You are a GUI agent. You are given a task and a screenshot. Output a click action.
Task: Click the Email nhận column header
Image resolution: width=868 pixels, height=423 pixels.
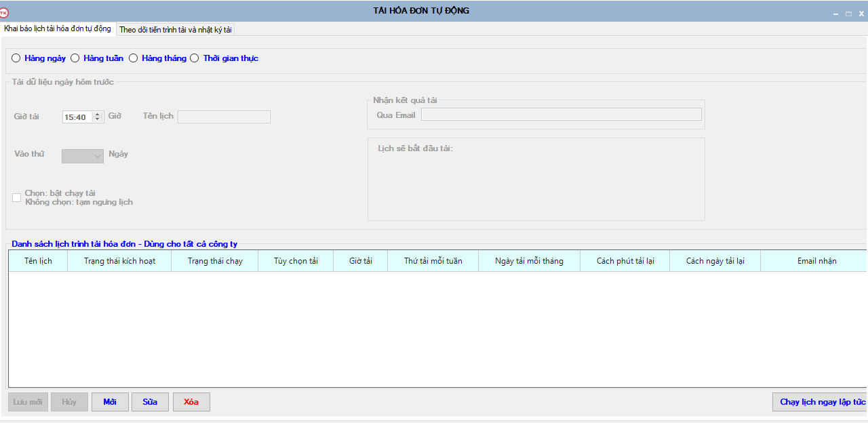816,261
